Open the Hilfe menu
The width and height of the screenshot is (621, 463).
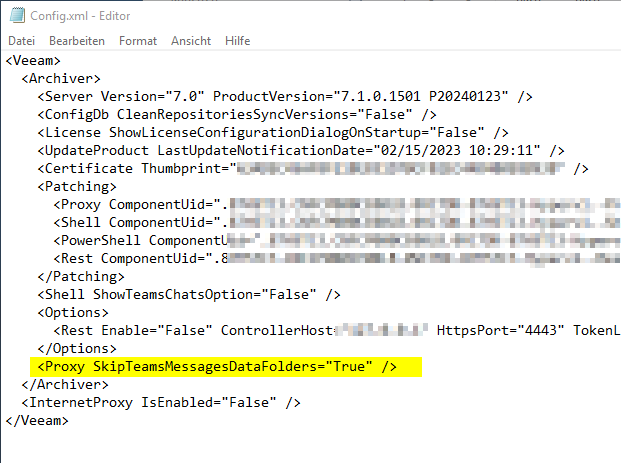click(x=238, y=41)
